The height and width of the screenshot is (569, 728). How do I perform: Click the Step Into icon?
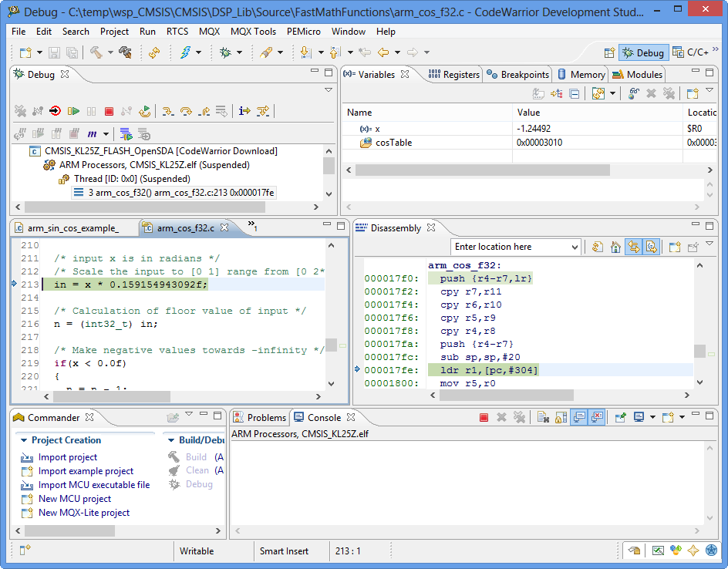(168, 111)
